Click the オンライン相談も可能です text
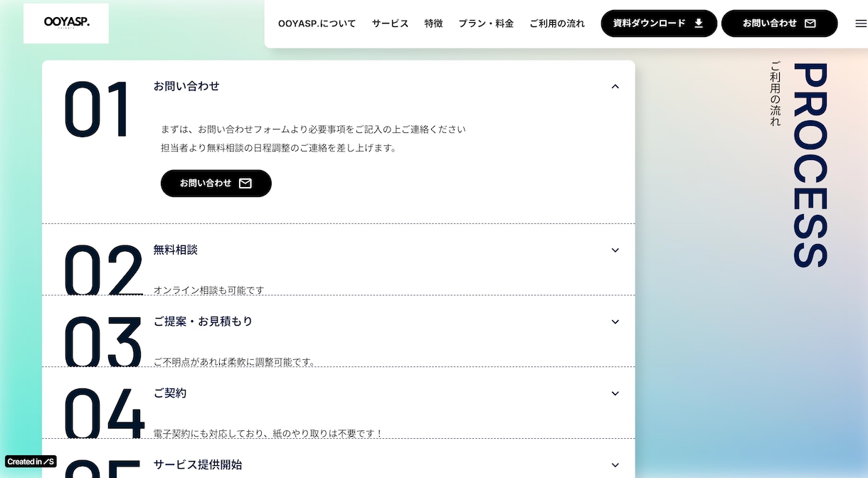Viewport: 868px width, 478px height. 208,290
